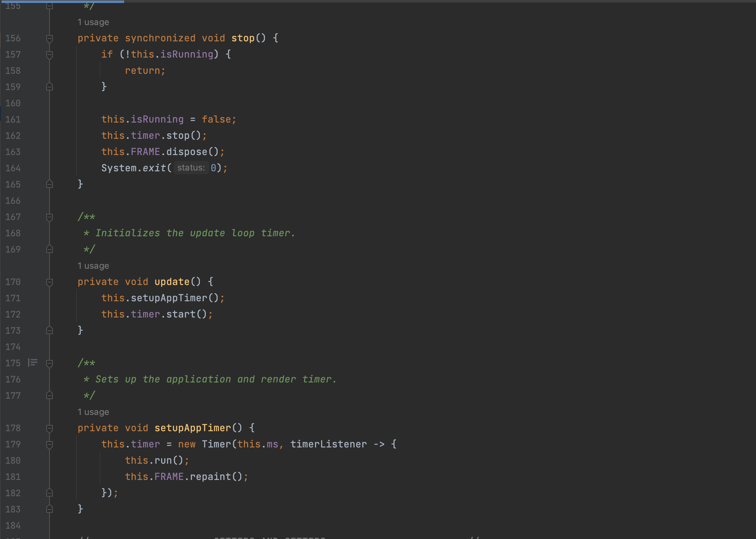This screenshot has height=539, width=756.
Task: Collapse the setupAppTimer() method fold marker
Action: [x=49, y=428]
